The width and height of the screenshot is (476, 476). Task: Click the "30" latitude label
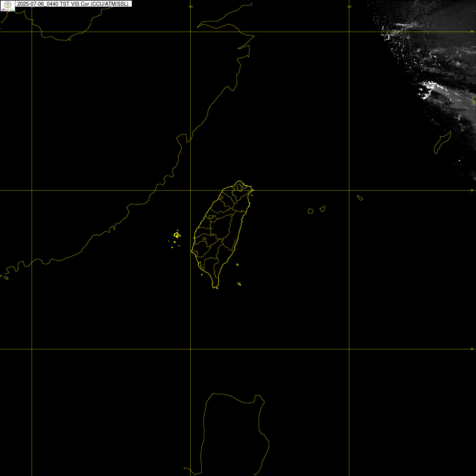(x=472, y=31)
